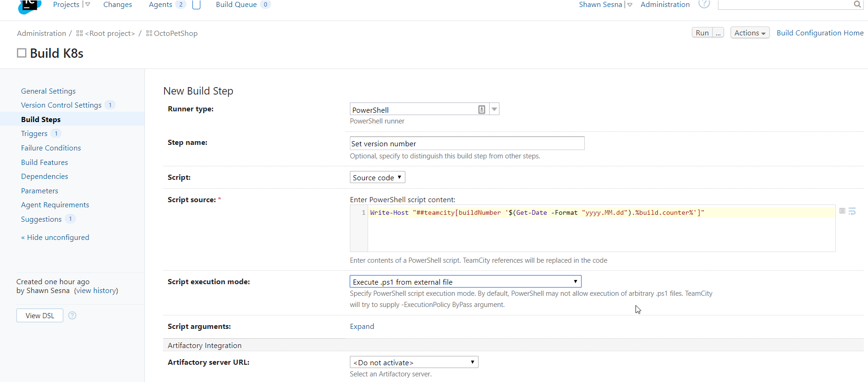Viewport: 868px width, 382px height.
Task: Click the search magnifier icon
Action: pos(857,5)
